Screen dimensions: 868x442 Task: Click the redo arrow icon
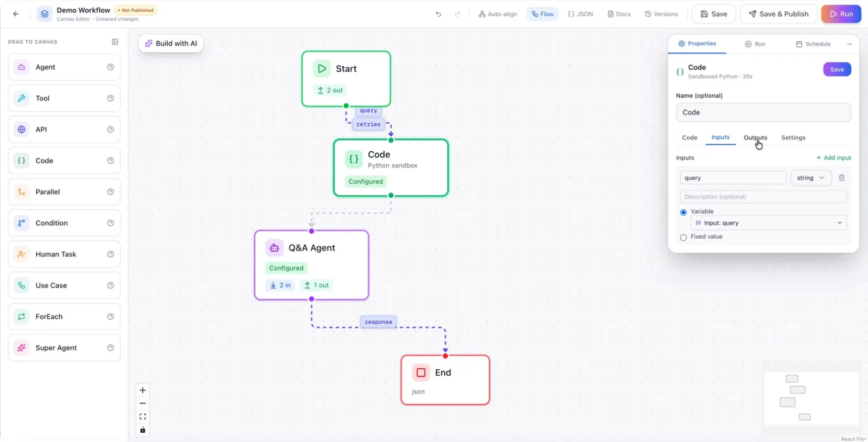pos(457,14)
